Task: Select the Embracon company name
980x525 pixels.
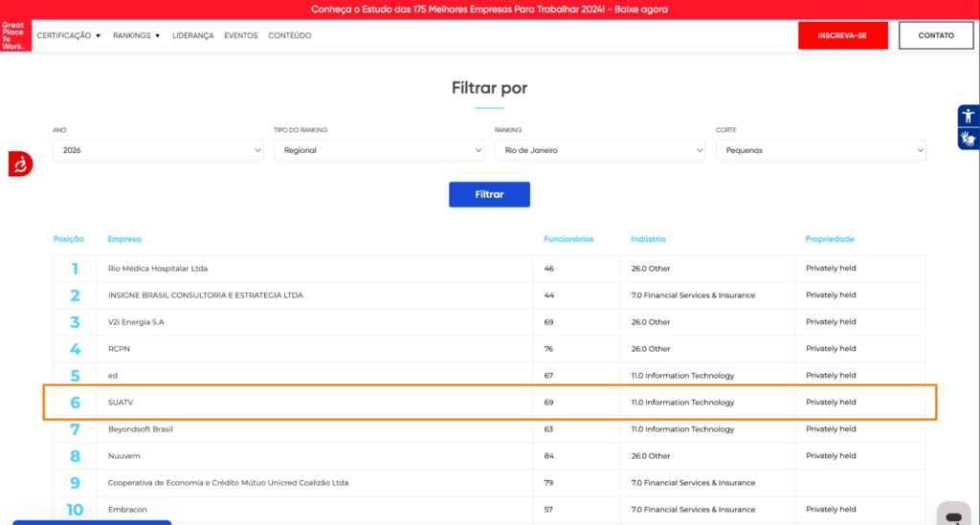Action: pos(127,510)
